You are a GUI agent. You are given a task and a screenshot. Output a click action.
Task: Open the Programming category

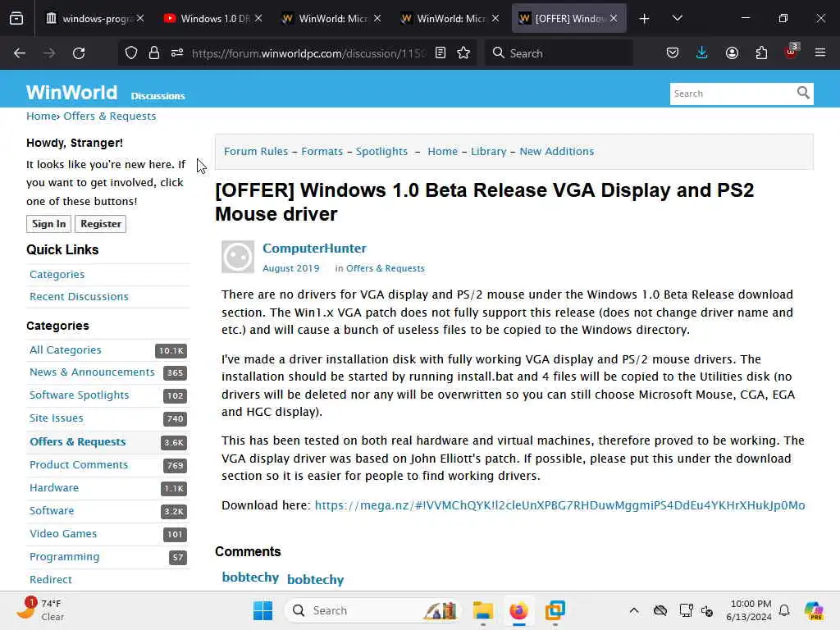click(x=64, y=557)
